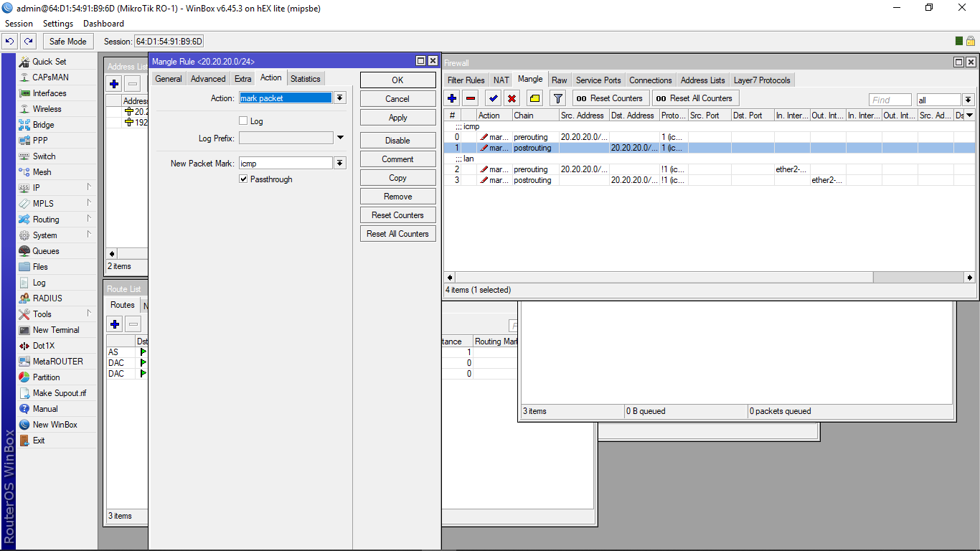Click the Redo arrow in the toolbar
The image size is (980, 551).
[x=28, y=42]
